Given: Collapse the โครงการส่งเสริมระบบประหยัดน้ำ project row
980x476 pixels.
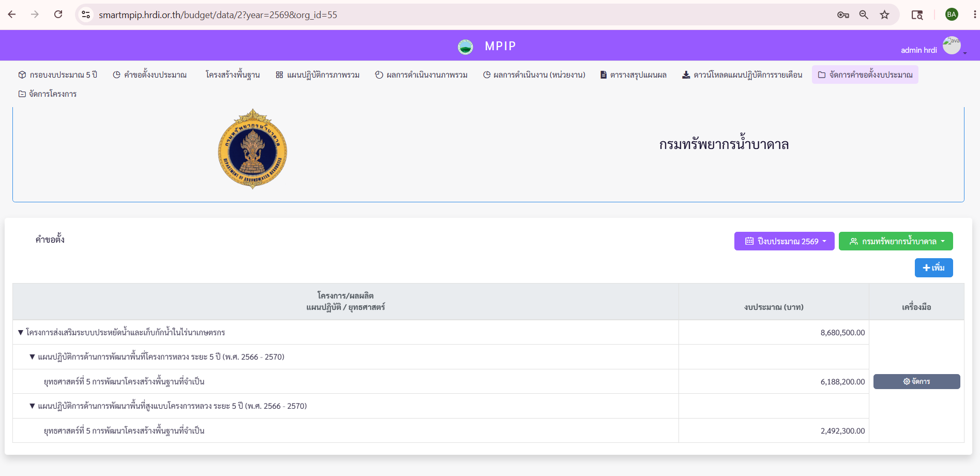Looking at the screenshot, I should [21, 332].
